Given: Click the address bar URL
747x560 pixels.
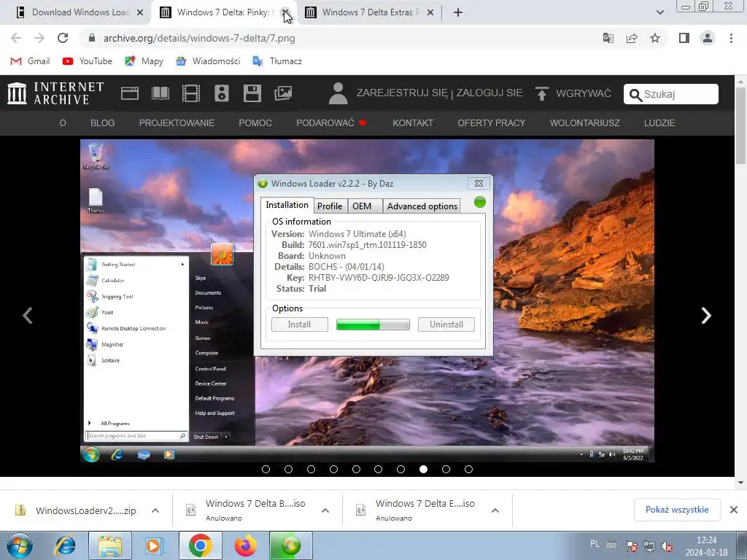Looking at the screenshot, I should [x=199, y=38].
